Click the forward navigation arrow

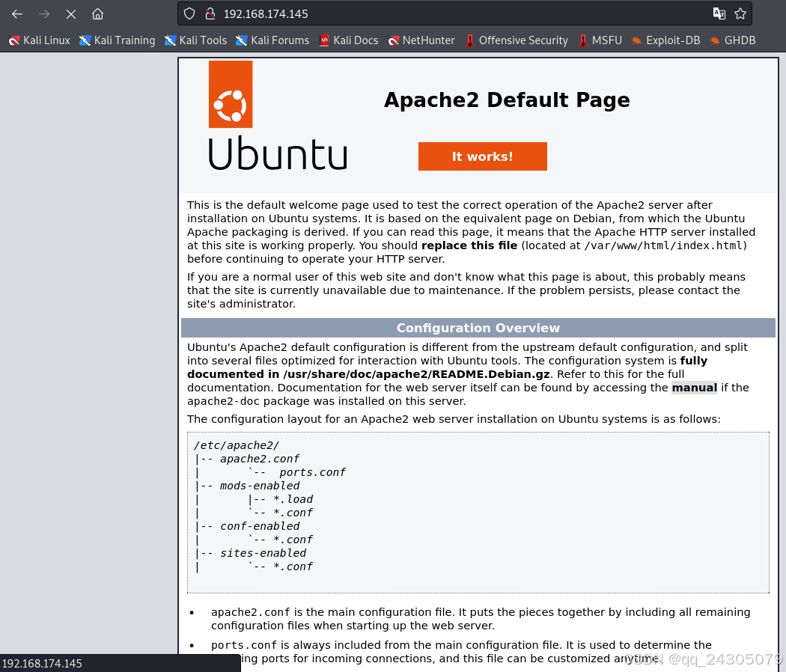coord(44,14)
